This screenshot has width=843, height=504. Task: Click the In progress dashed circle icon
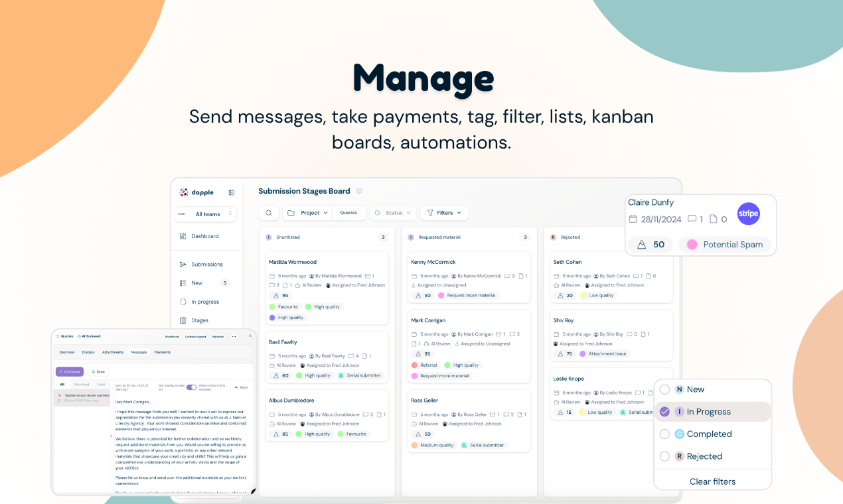[183, 302]
